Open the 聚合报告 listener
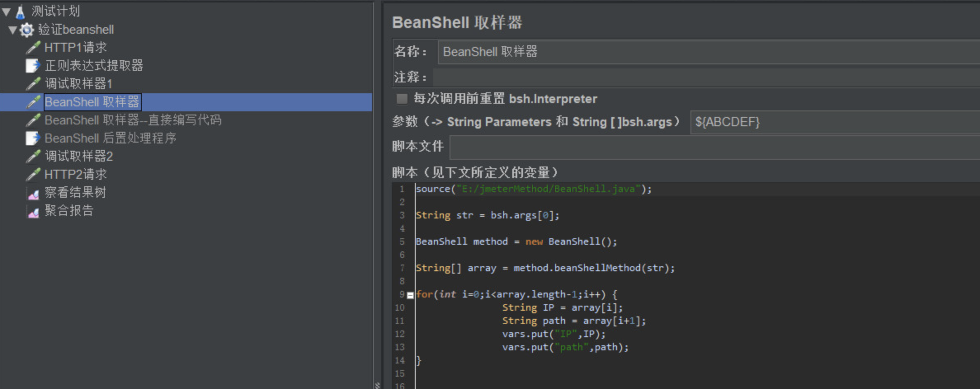This screenshot has width=980, height=389. pyautogui.click(x=69, y=211)
